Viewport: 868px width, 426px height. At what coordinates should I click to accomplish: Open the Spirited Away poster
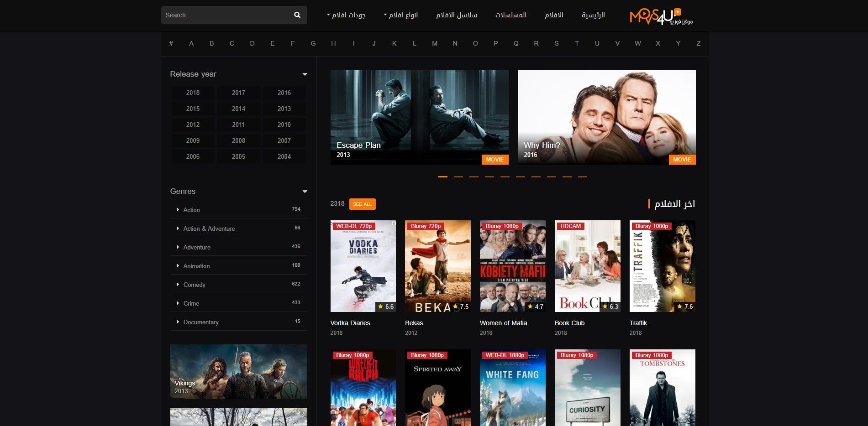438,388
